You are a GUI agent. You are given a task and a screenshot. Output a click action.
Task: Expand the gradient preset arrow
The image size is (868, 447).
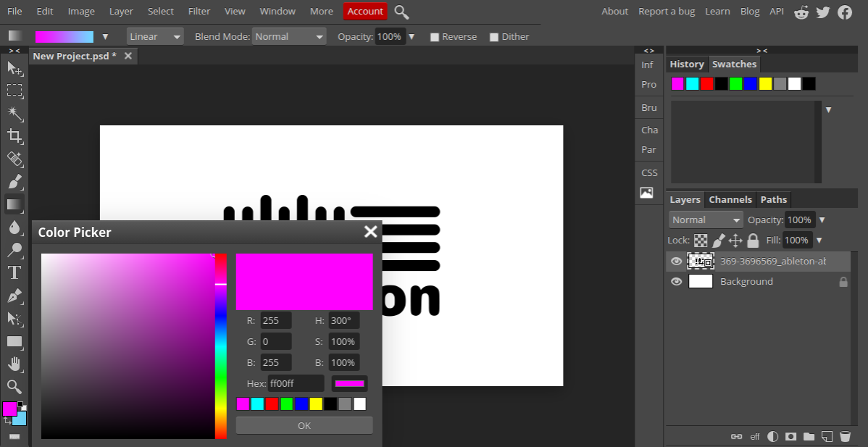coord(105,37)
